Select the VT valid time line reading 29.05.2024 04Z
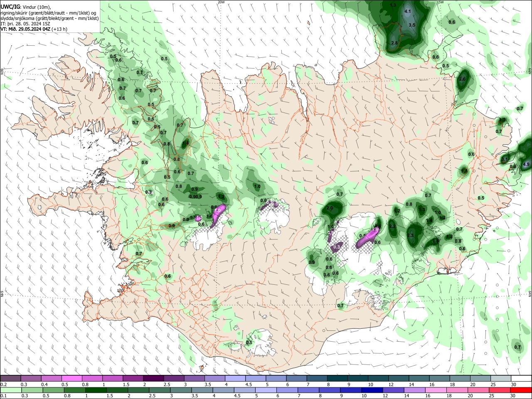This screenshot has height=399, width=532. click(x=34, y=29)
